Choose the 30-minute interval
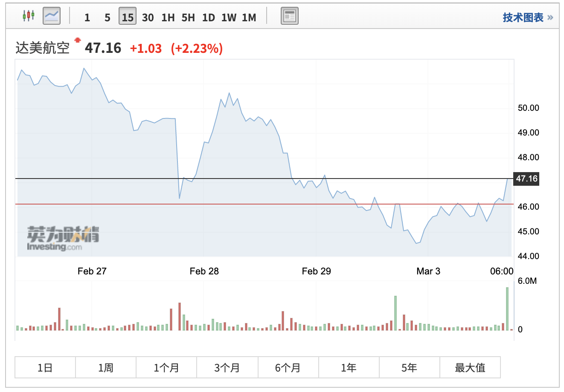 (x=148, y=17)
